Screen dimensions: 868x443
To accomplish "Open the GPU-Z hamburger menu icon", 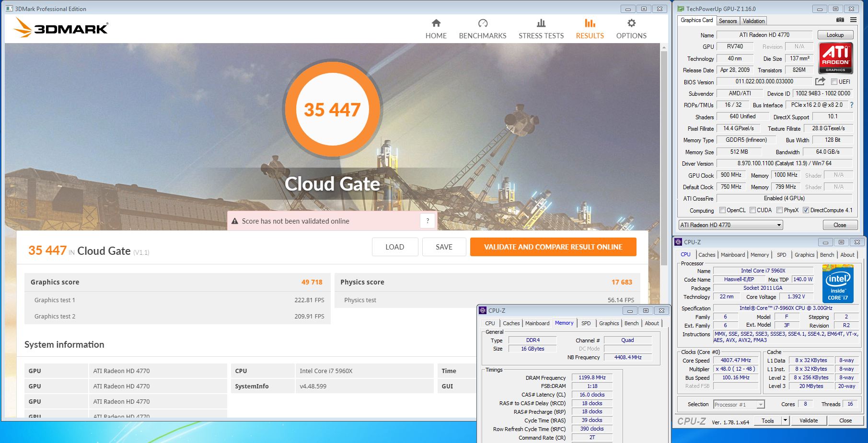I will (x=853, y=20).
